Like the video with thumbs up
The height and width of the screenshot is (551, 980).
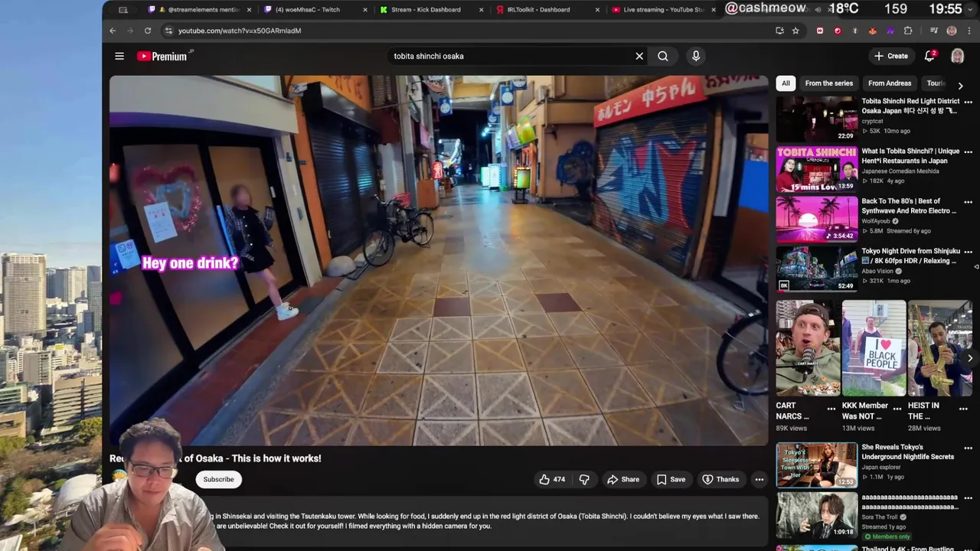(552, 479)
